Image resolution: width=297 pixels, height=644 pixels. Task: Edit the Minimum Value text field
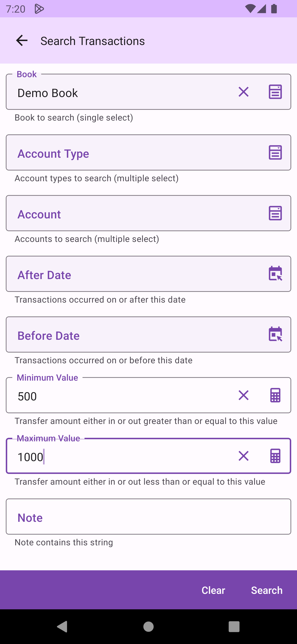pos(120,396)
